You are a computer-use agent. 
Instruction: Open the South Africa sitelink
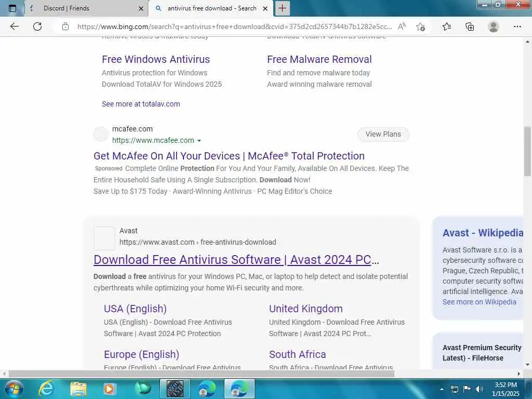[x=297, y=354]
